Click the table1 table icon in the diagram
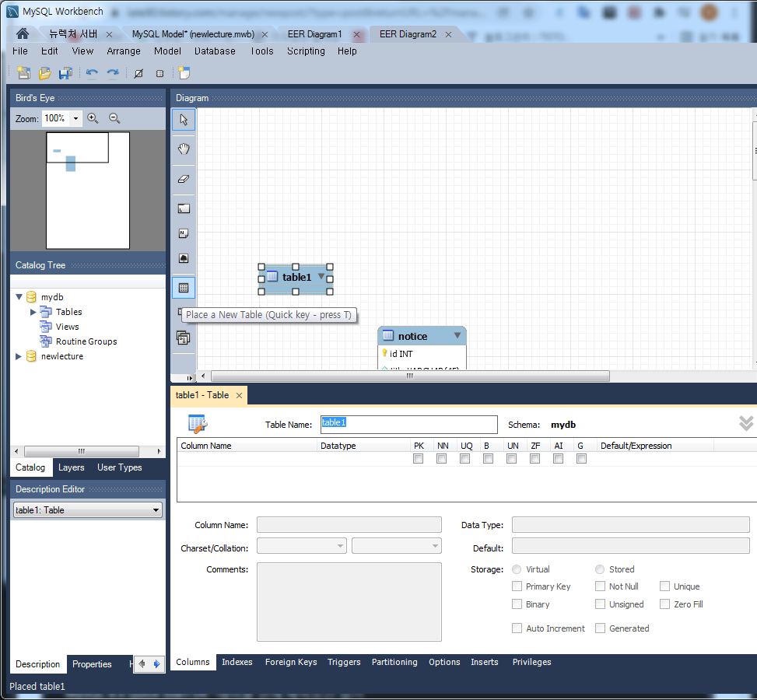This screenshot has height=700, width=757. (272, 277)
